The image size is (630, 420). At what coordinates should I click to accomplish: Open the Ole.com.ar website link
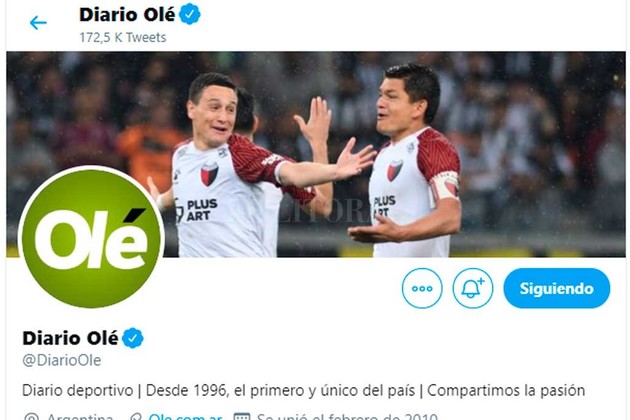click(x=185, y=416)
